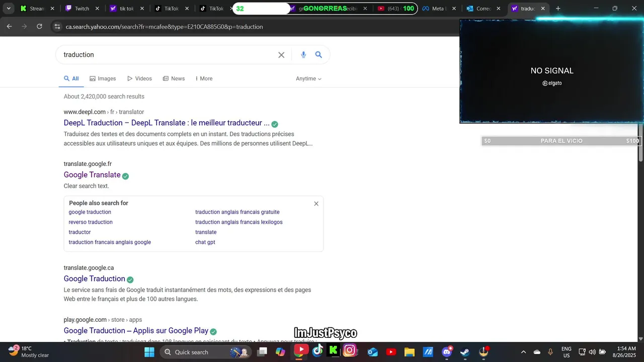
Task: Click related search 'google traduction'
Action: coord(90,212)
